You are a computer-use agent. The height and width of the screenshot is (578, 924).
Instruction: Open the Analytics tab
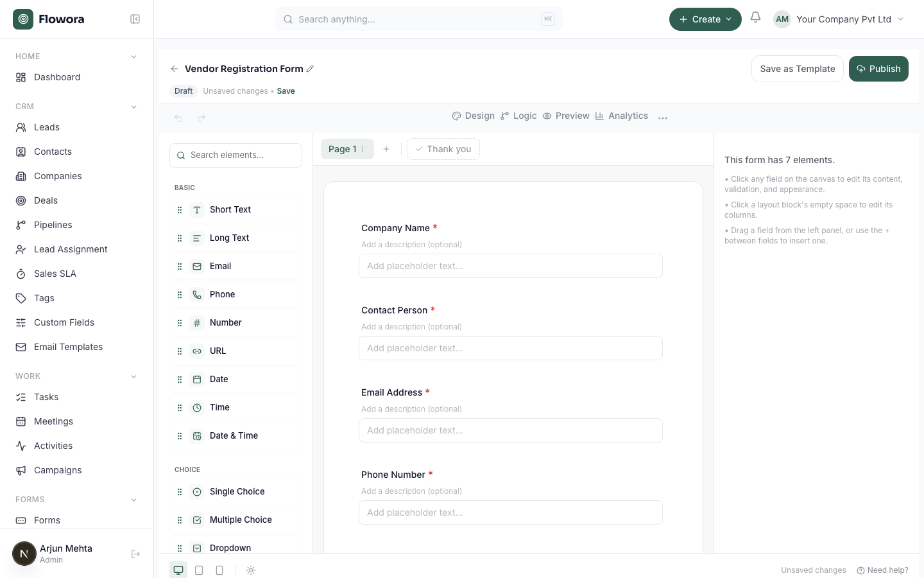pos(622,116)
